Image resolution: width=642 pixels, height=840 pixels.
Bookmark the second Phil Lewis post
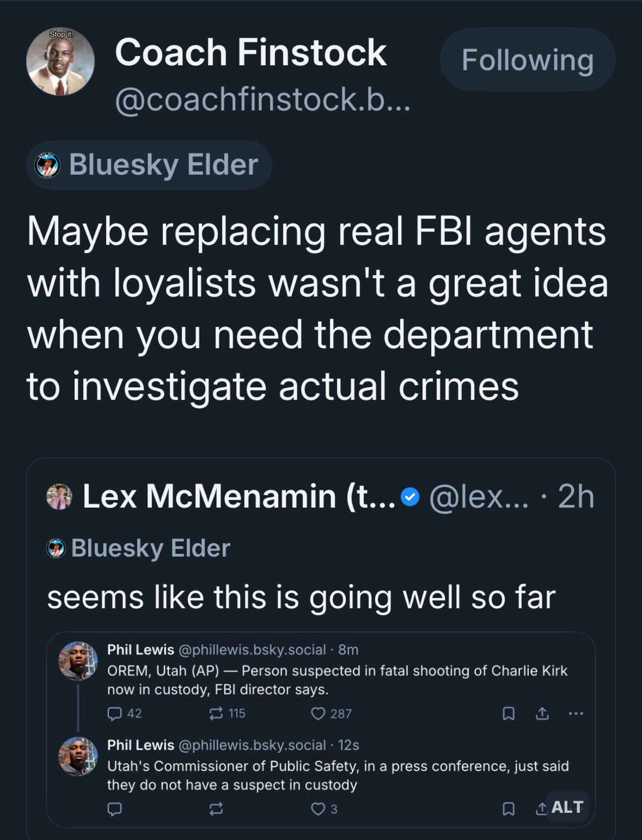tap(509, 809)
